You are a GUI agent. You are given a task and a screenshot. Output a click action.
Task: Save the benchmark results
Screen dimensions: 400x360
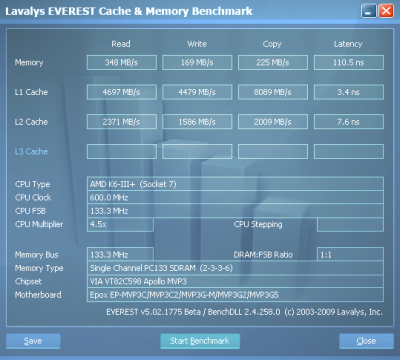click(33, 341)
